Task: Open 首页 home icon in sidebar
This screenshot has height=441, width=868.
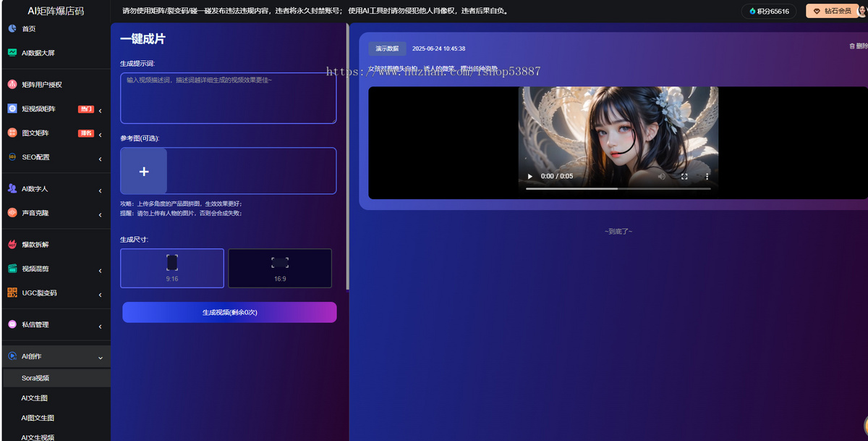Action: (12, 28)
